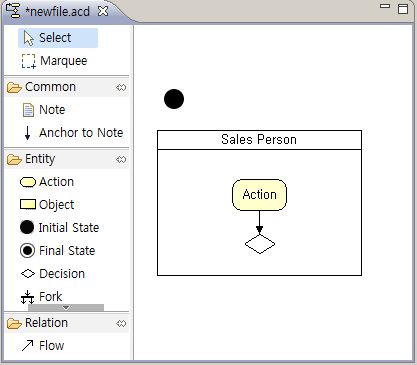417x365 pixels.
Task: Click the Entity drawer scroll-down arrow
Action: coord(66,307)
